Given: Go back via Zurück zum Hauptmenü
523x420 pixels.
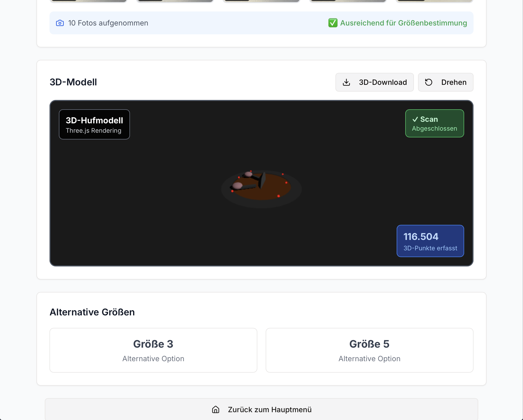Looking at the screenshot, I should click(x=261, y=409).
